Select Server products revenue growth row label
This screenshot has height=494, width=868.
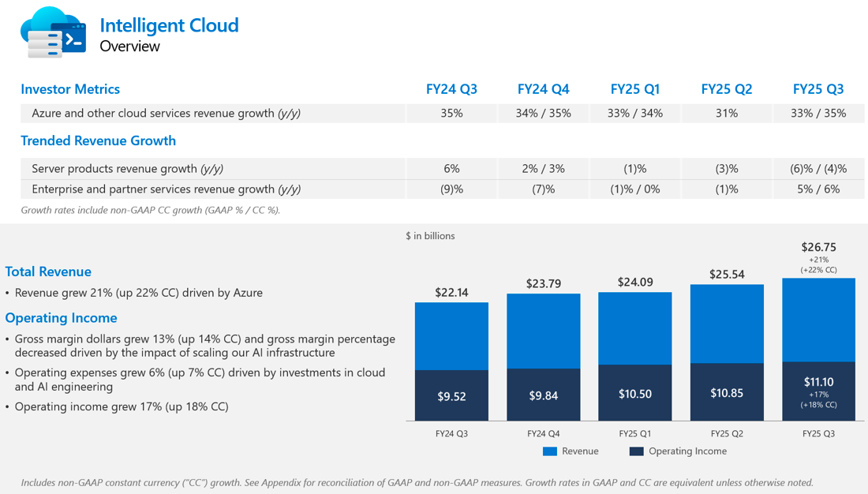coord(127,169)
